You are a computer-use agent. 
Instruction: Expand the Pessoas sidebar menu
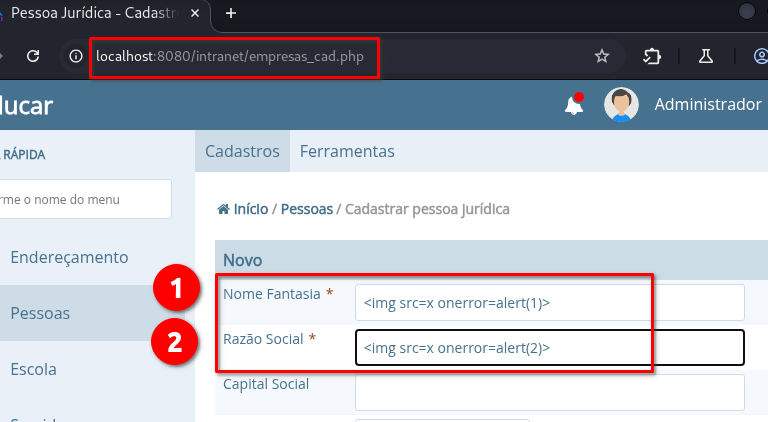(40, 313)
